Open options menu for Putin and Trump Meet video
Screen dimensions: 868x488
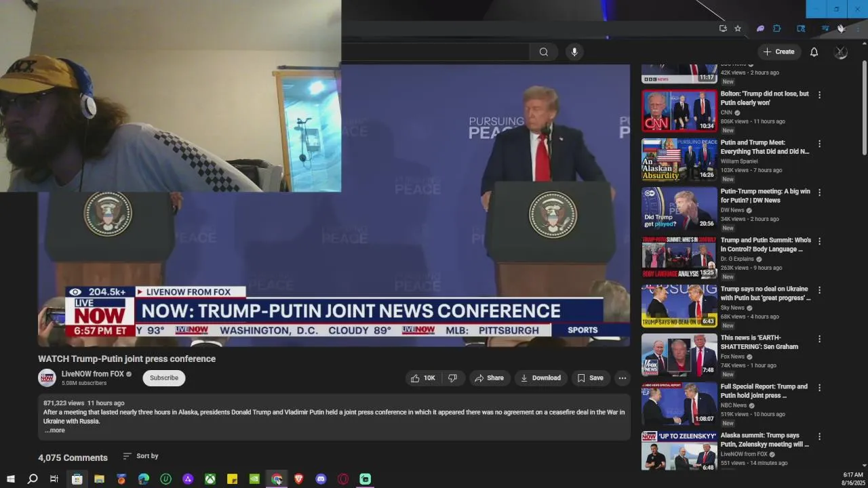click(819, 144)
